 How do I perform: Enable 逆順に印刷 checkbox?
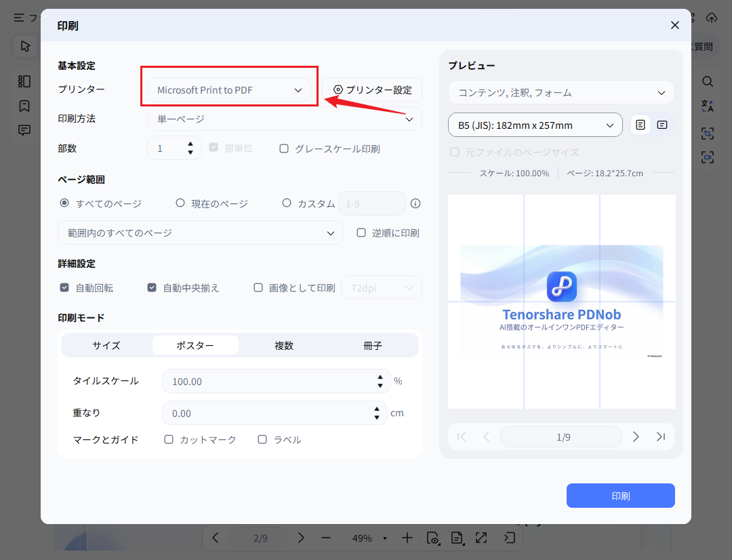pyautogui.click(x=361, y=233)
